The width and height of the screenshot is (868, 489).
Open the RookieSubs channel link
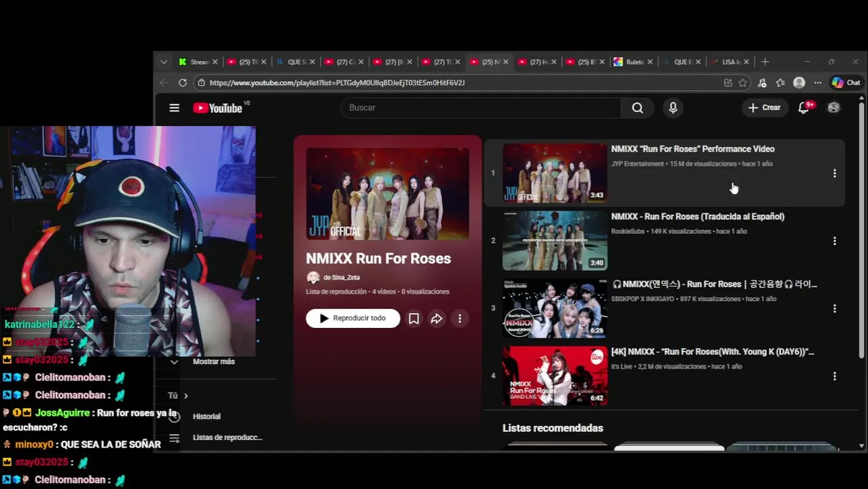(x=628, y=232)
